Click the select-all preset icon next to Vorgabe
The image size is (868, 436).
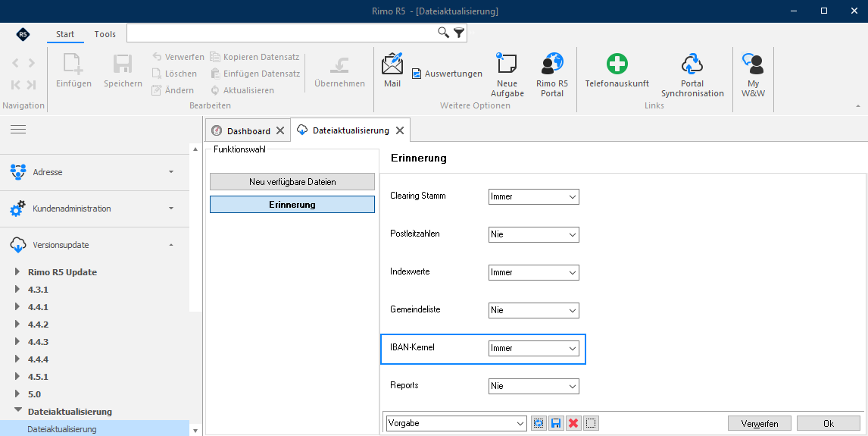click(x=538, y=423)
